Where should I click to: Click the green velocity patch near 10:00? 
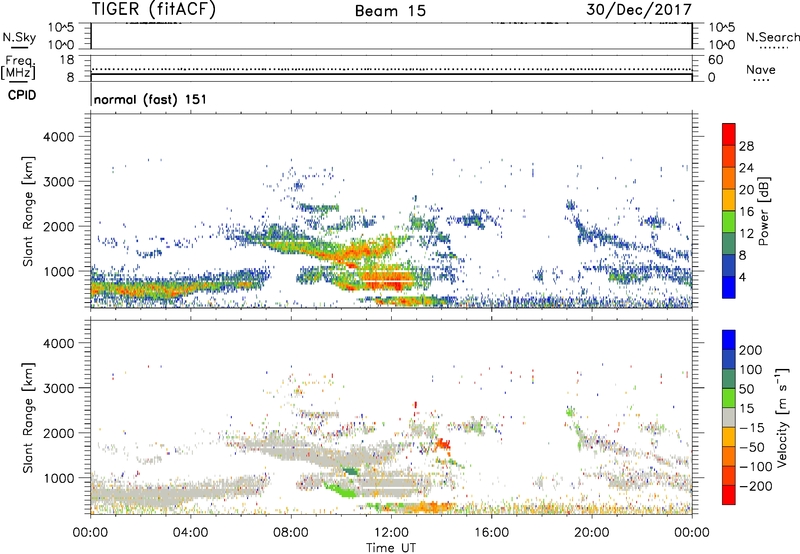341,492
